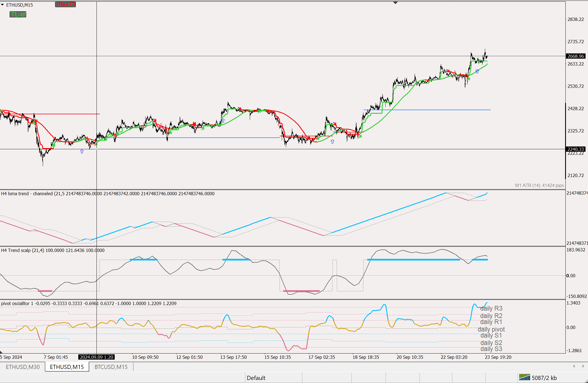
Task: Click the 2240.33 horizontal line price label
Action: click(x=575, y=149)
